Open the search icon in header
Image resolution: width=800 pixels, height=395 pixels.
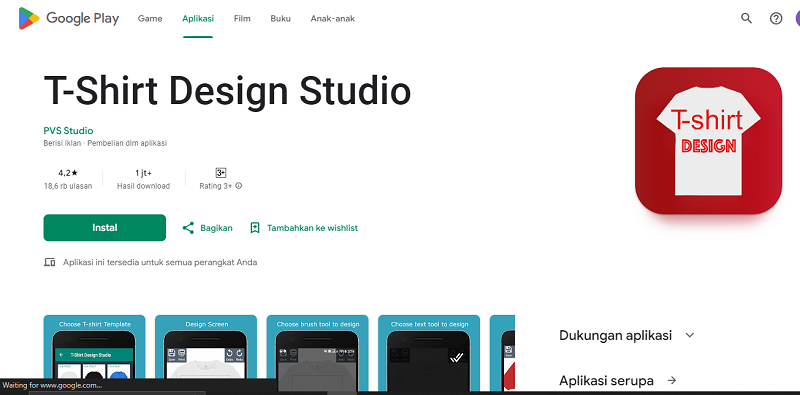pos(746,19)
